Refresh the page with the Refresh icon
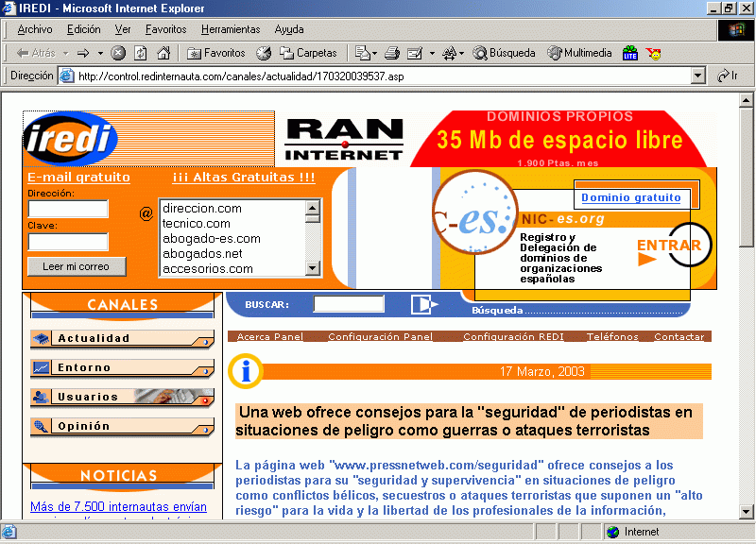The image size is (756, 544). tap(140, 53)
